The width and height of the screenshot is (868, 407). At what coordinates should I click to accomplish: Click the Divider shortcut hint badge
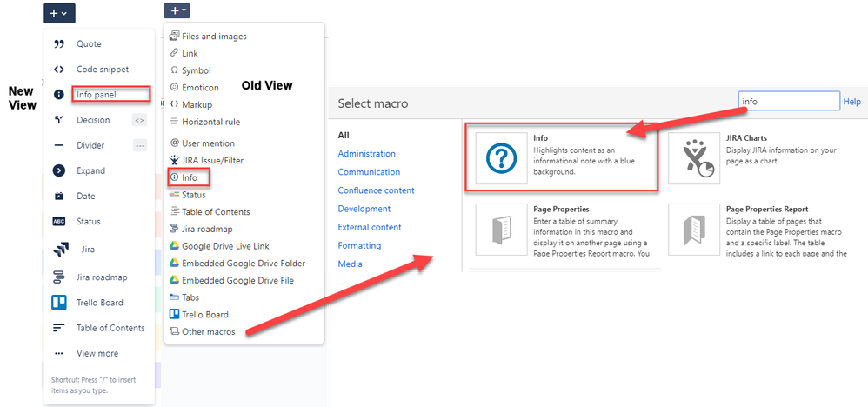click(139, 145)
